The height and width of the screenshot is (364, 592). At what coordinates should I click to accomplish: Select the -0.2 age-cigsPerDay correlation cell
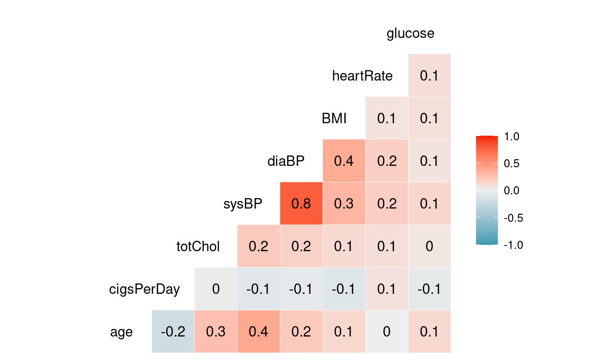click(x=173, y=332)
